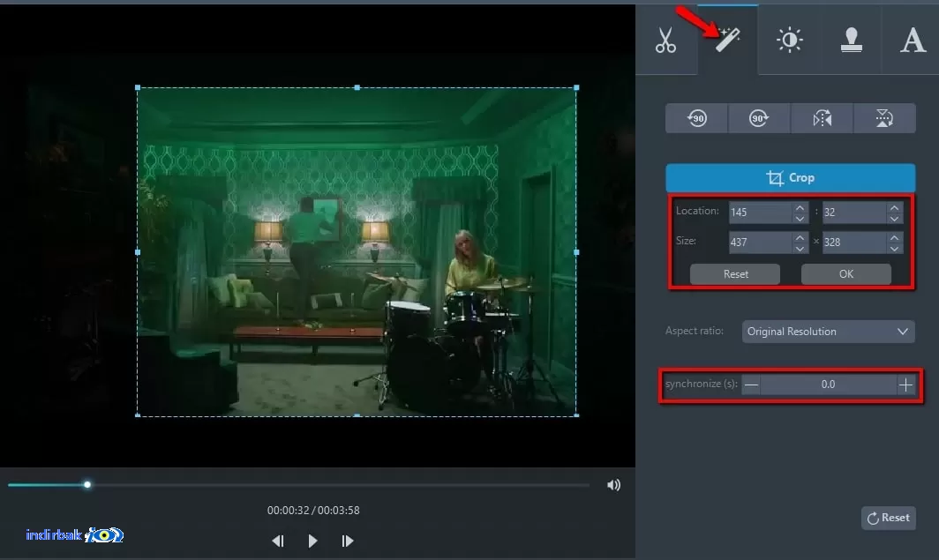The image size is (939, 560).
Task: Click the synchronize value field showing 0.0
Action: [828, 385]
